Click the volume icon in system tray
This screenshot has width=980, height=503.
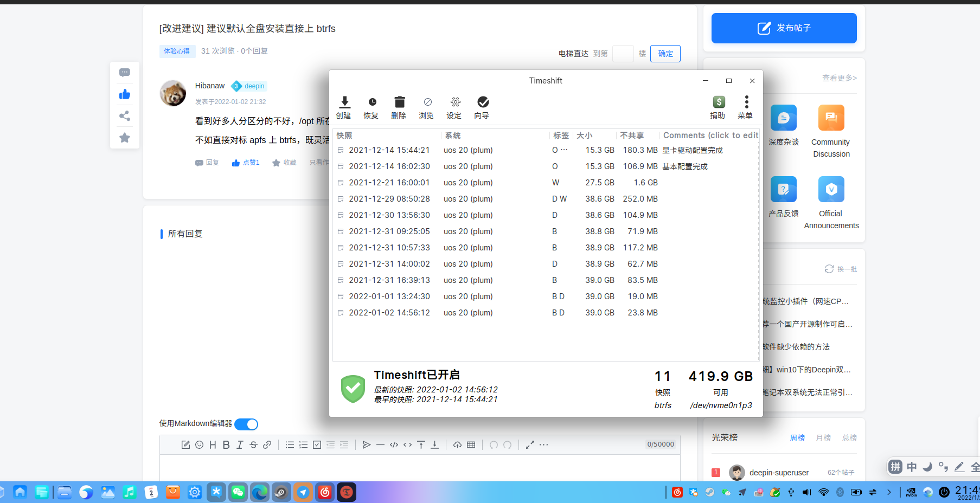click(807, 492)
